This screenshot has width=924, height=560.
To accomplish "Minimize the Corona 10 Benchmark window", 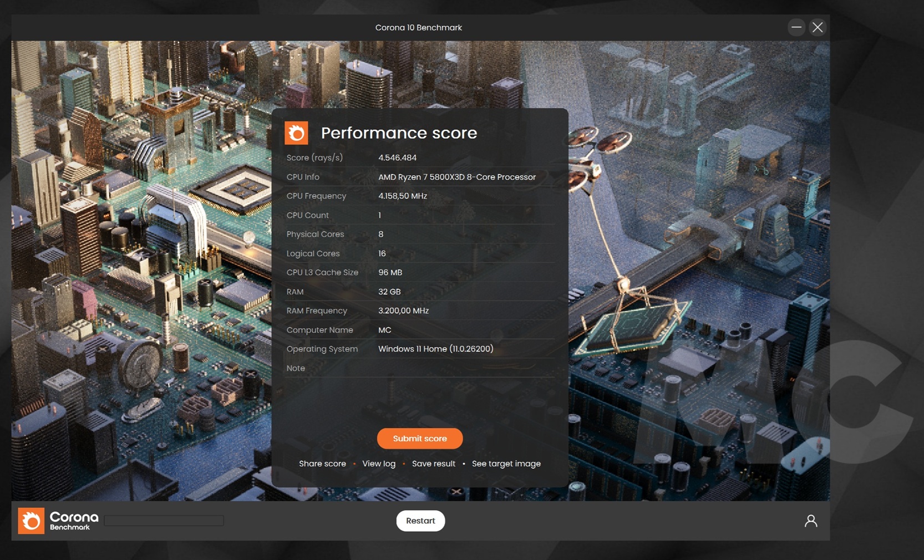I will (x=796, y=27).
